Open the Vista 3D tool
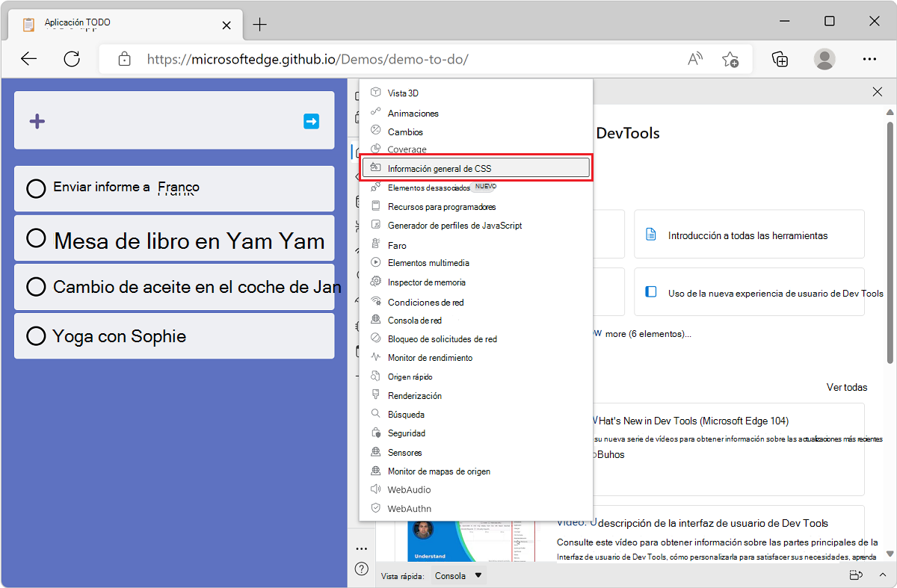Viewport: 897px width, 588px height. [404, 93]
